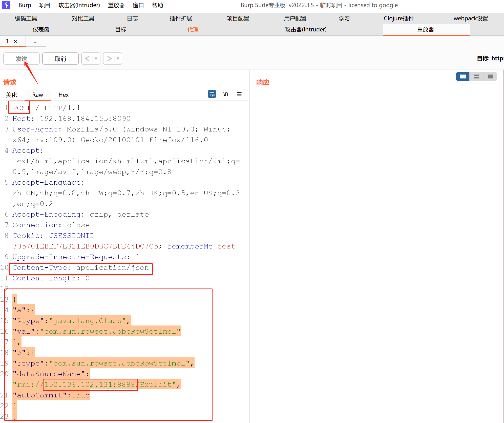Open the request editor hamburger menu
Image resolution: width=504 pixels, height=423 pixels.
click(x=239, y=94)
